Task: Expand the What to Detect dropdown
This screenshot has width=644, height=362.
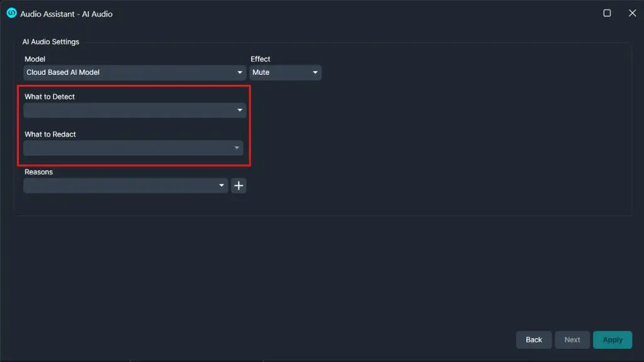Action: [135, 111]
